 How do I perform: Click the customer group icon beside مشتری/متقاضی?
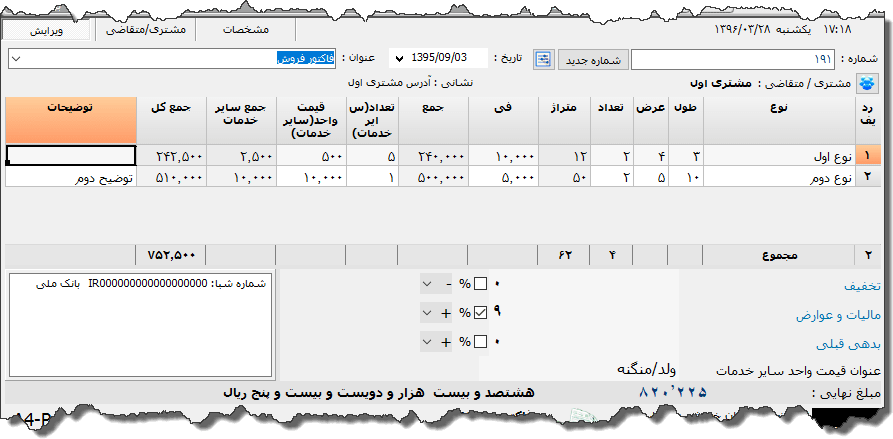coord(866,84)
